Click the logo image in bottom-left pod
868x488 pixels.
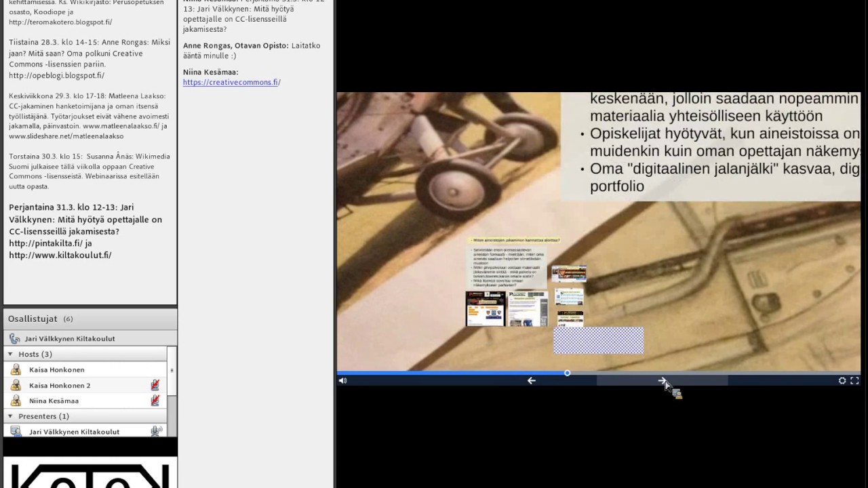click(90, 473)
